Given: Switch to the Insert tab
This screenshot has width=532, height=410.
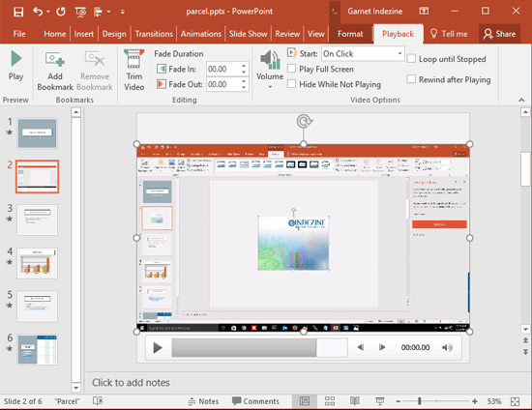Looking at the screenshot, I should [84, 34].
